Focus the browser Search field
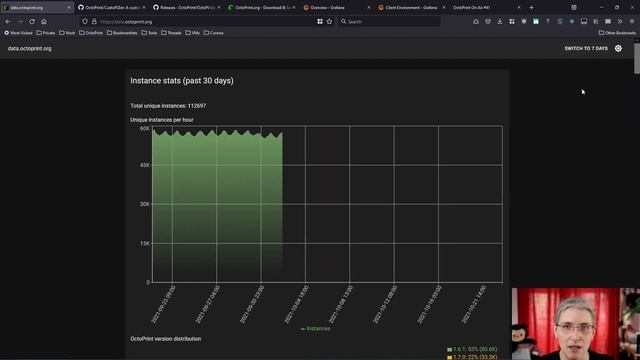This screenshot has height=360, width=640. pyautogui.click(x=390, y=22)
